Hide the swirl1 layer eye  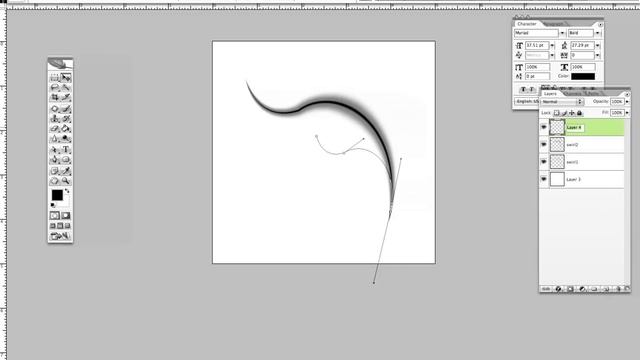click(544, 162)
